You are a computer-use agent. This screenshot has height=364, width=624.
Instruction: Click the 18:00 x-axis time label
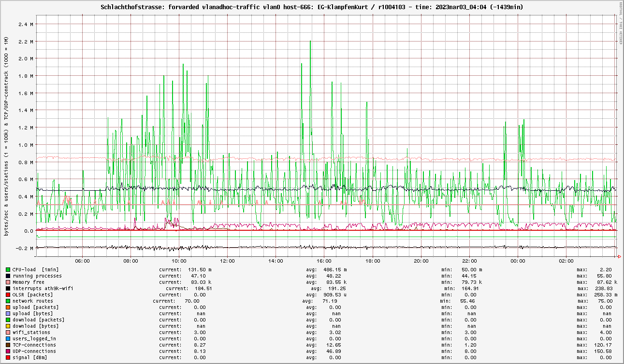click(373, 261)
